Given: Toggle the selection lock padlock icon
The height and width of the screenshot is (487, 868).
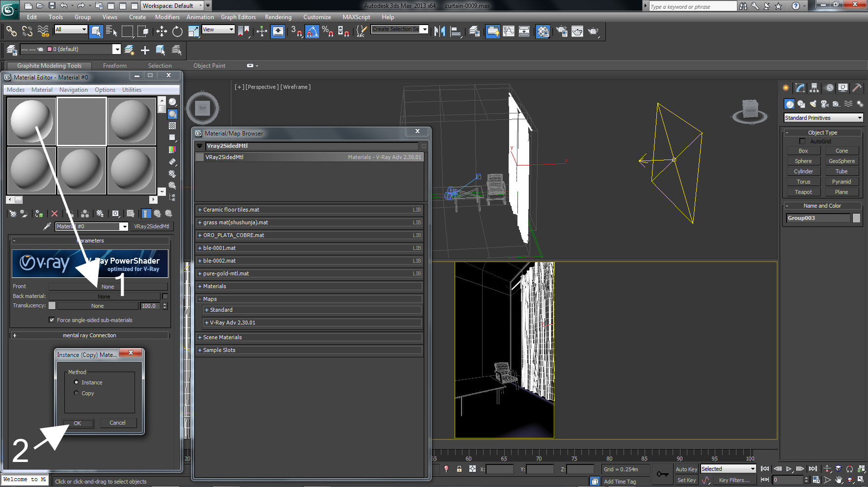Looking at the screenshot, I should pyautogui.click(x=459, y=469).
